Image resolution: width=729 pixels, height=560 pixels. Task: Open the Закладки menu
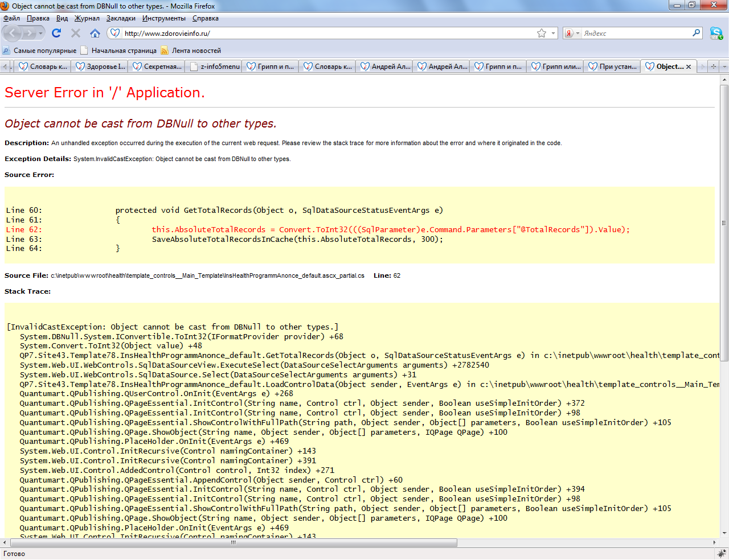(121, 18)
